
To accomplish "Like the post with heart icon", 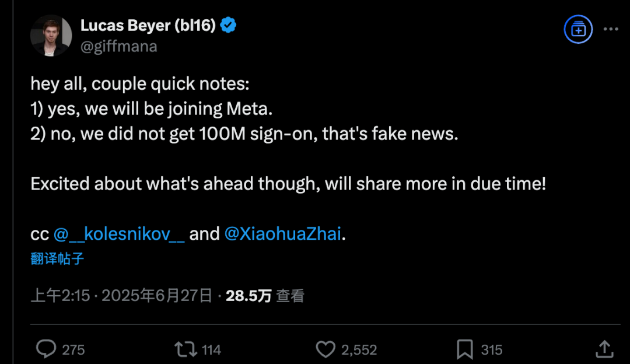I will click(x=325, y=349).
